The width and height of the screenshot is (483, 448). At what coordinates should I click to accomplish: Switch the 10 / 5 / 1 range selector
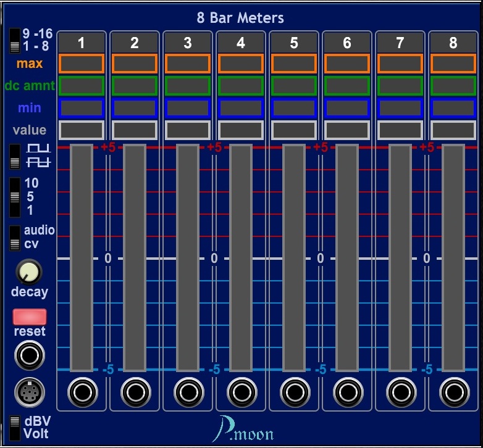[15, 197]
